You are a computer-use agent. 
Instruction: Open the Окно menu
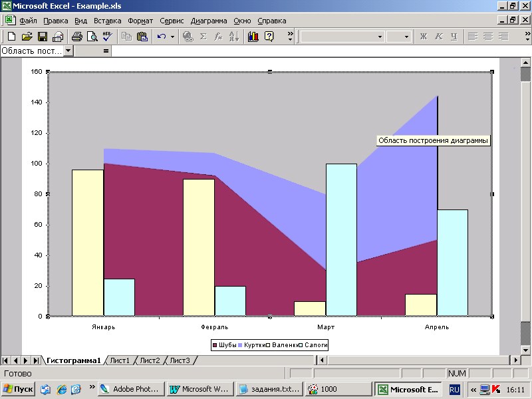[x=242, y=21]
